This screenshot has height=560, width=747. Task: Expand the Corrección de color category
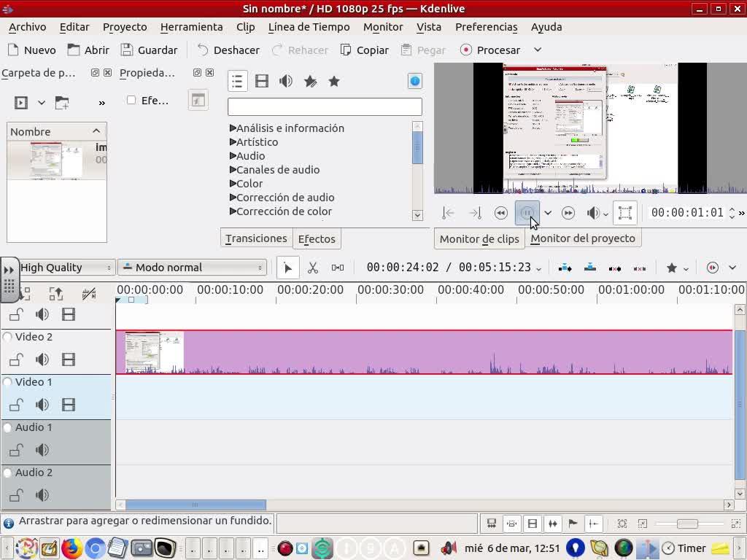pos(233,211)
